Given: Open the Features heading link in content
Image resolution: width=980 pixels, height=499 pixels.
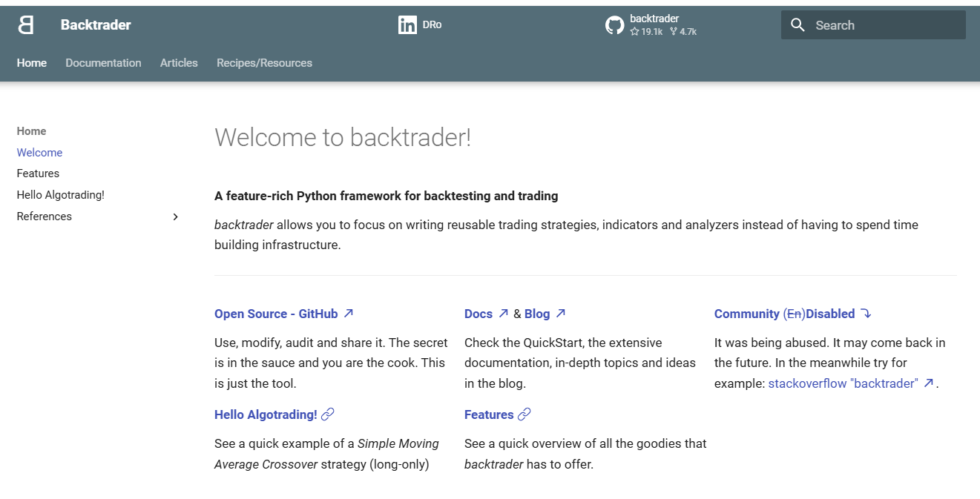Looking at the screenshot, I should (x=489, y=414).
